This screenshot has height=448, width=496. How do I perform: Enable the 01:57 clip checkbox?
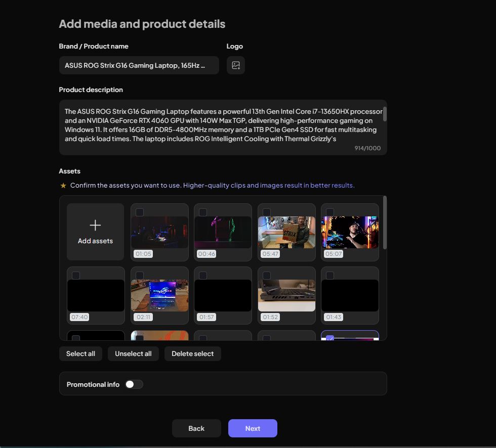[x=203, y=276]
